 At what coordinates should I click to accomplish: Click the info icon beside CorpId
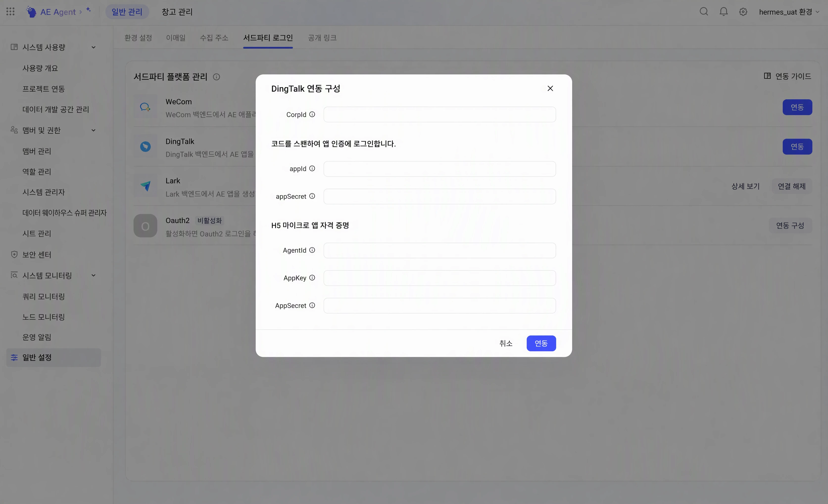point(312,115)
